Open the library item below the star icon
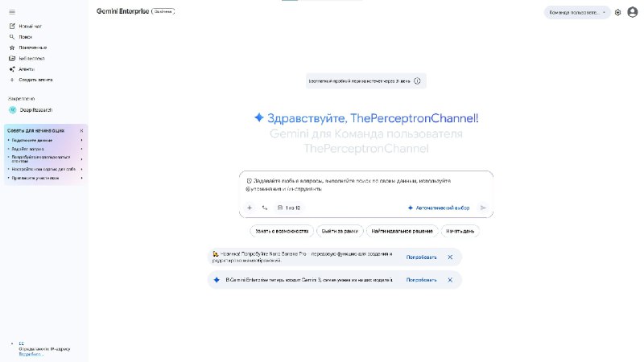The height and width of the screenshot is (362, 644). 27,58
